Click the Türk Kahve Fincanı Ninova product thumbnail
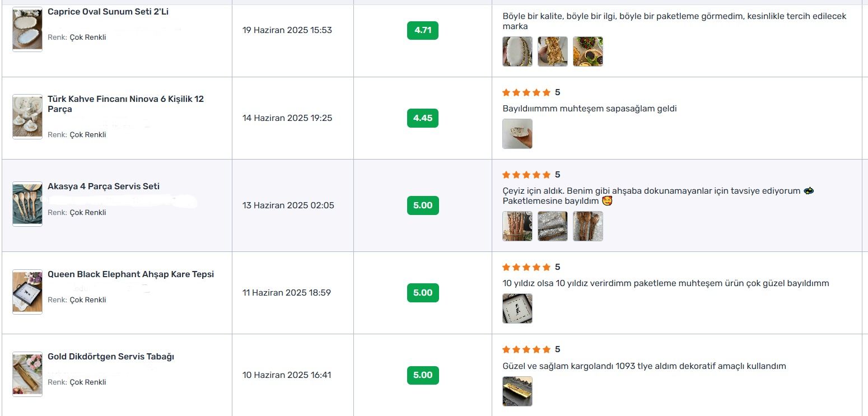The image size is (868, 416). (x=27, y=116)
